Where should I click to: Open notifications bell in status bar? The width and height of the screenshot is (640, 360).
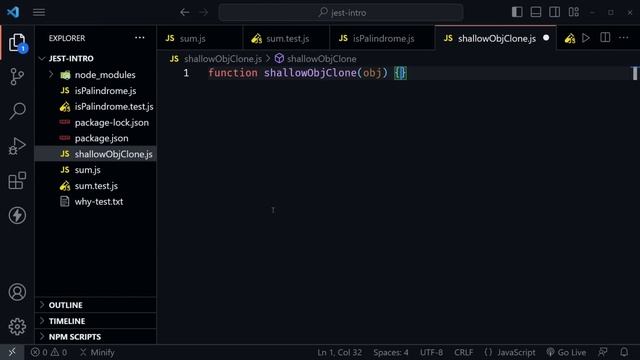click(624, 352)
